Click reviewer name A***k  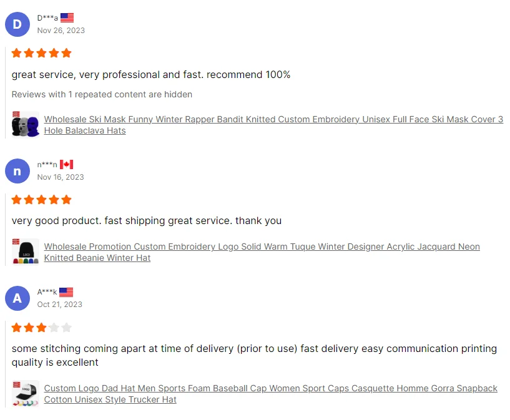(47, 292)
